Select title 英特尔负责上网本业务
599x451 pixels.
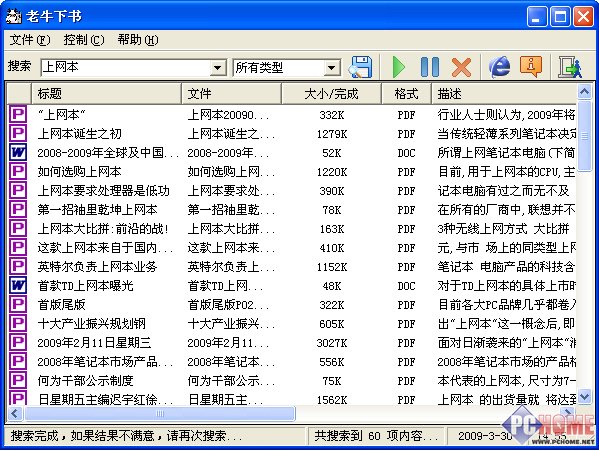(97, 267)
